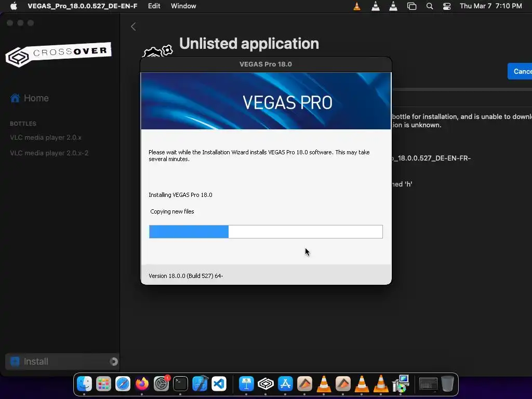Launch Firefox from the dock

tap(142, 384)
